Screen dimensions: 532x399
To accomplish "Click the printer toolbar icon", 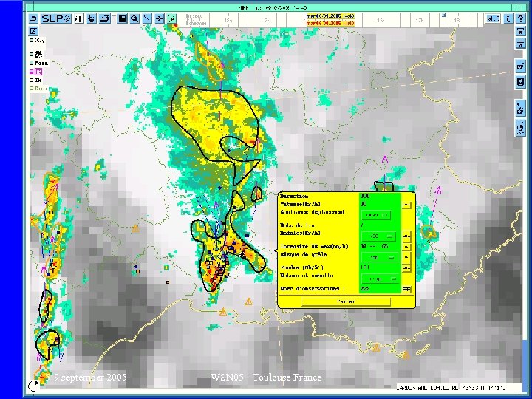I will [105, 18].
